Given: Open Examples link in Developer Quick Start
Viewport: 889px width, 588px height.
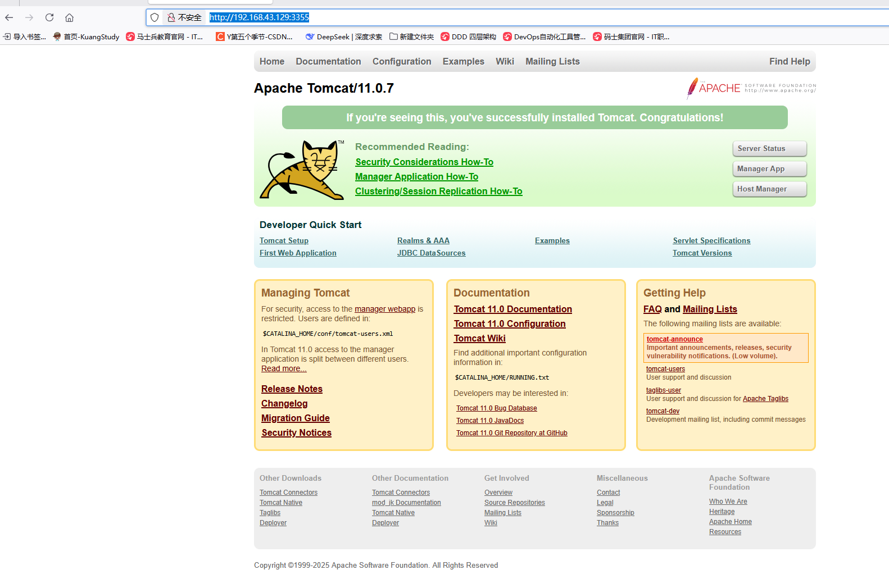Looking at the screenshot, I should 552,240.
